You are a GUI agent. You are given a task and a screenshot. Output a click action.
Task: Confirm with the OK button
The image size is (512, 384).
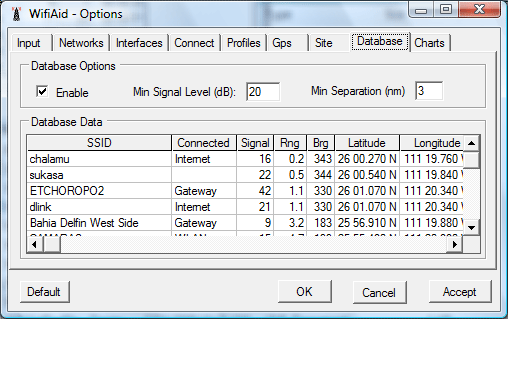click(305, 292)
